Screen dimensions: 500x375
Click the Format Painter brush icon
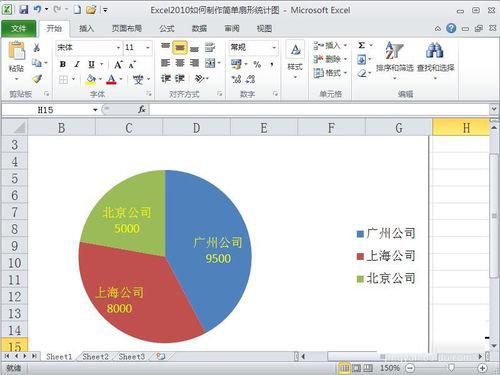tap(37, 79)
